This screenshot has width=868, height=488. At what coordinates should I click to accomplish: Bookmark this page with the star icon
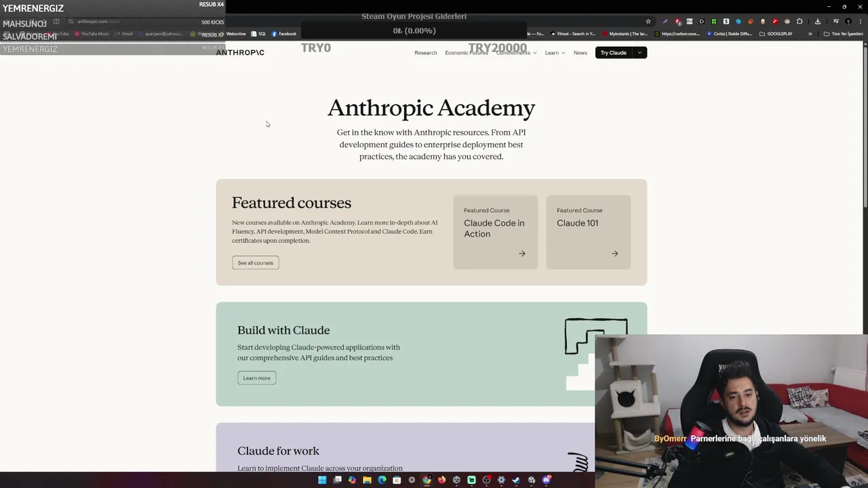point(648,21)
